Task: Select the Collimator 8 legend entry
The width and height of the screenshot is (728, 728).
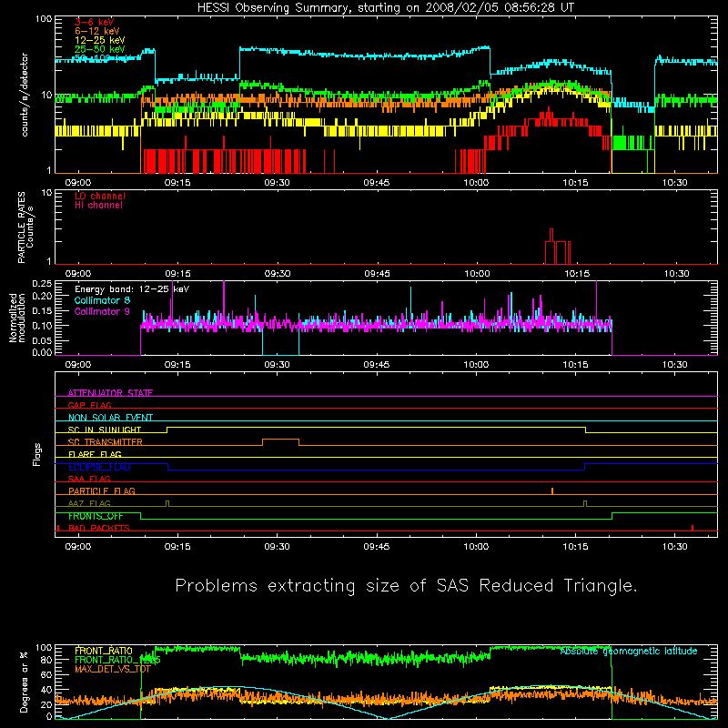Action: (x=102, y=300)
